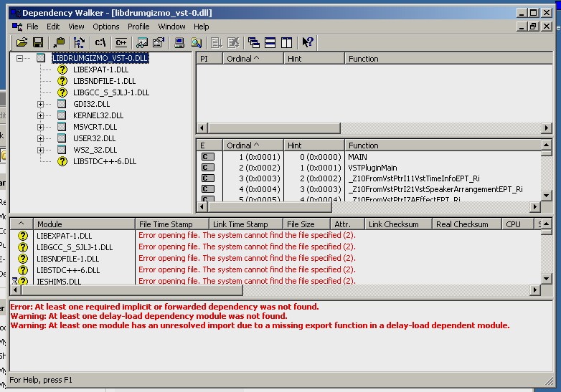Expand the WS2_32.DLL tree node
Image resolution: width=561 pixels, height=392 pixels.
click(x=40, y=150)
